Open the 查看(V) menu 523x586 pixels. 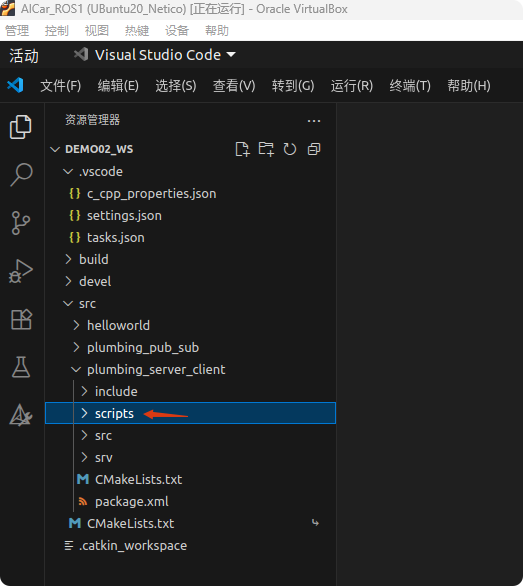click(x=234, y=86)
